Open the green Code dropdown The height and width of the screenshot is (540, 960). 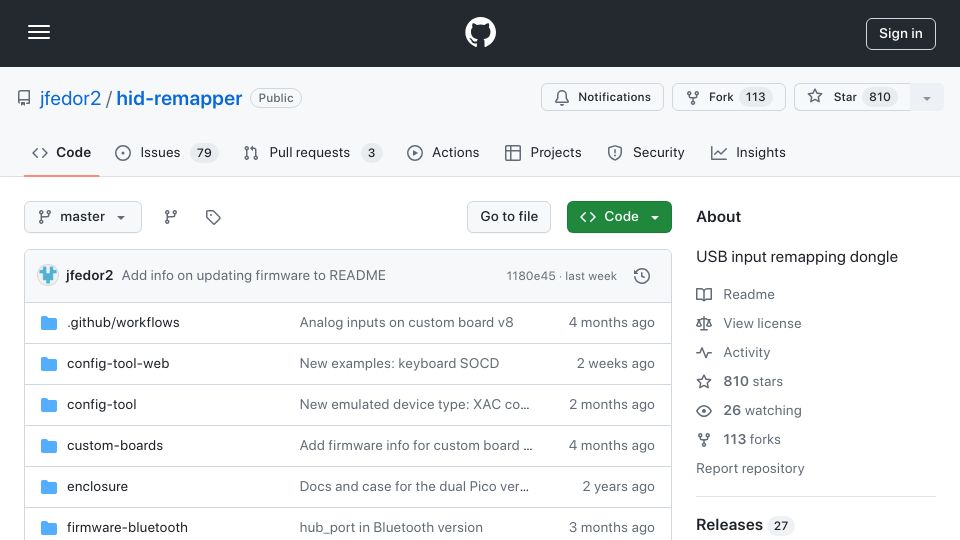point(619,217)
